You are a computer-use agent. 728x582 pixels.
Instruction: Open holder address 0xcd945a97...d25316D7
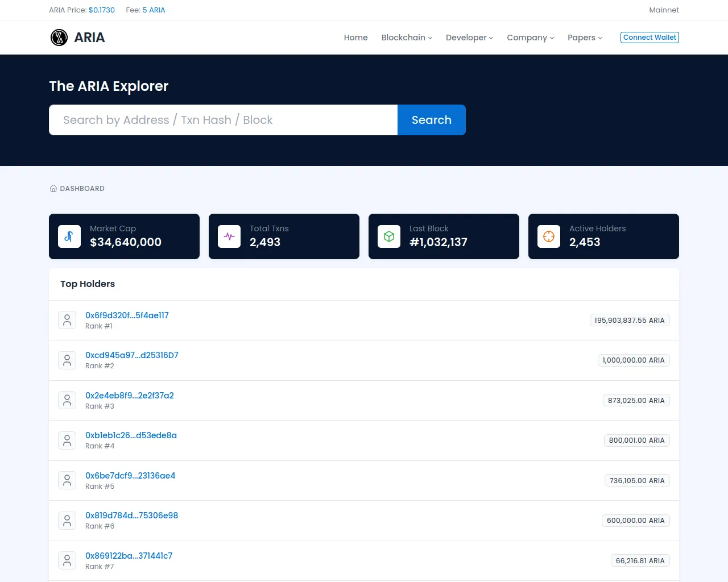click(132, 355)
